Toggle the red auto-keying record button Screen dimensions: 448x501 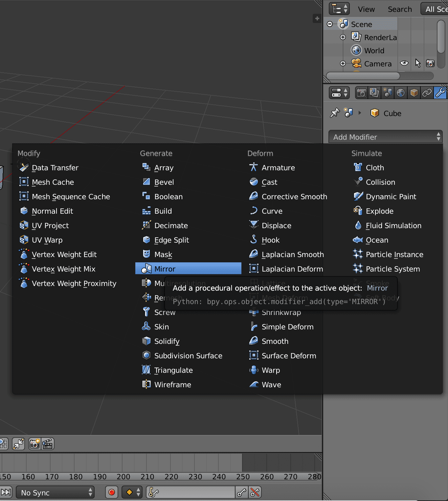click(112, 492)
